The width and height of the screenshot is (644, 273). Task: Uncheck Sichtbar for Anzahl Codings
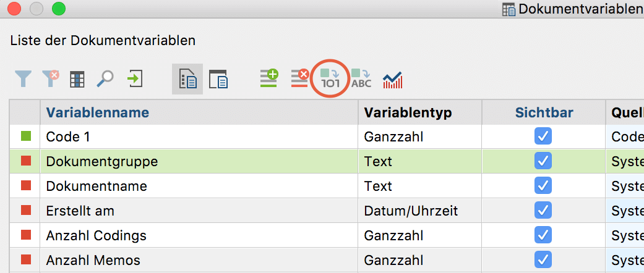click(x=543, y=235)
